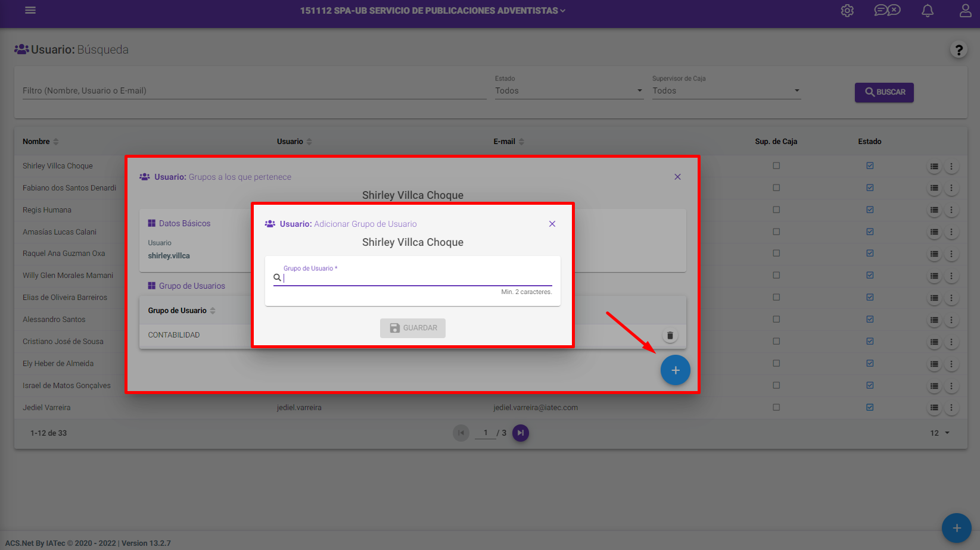
Task: Close the Grupos a los que pertenece dialog
Action: (677, 177)
